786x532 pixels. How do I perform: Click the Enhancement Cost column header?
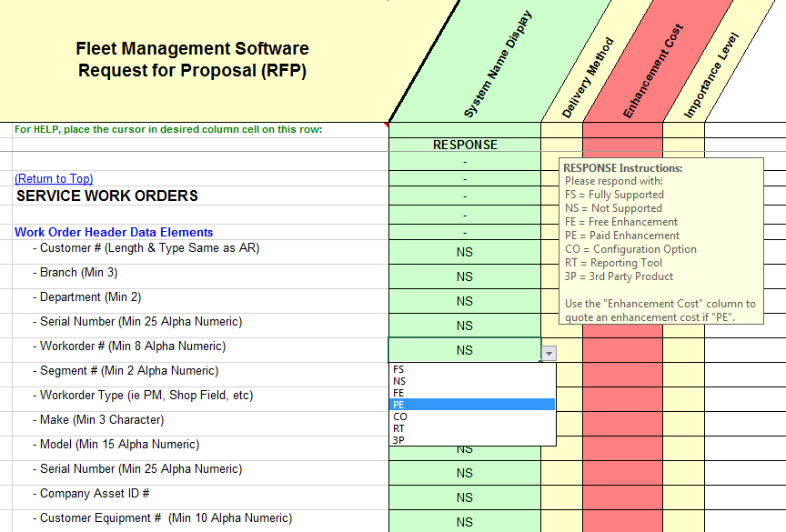[x=652, y=71]
